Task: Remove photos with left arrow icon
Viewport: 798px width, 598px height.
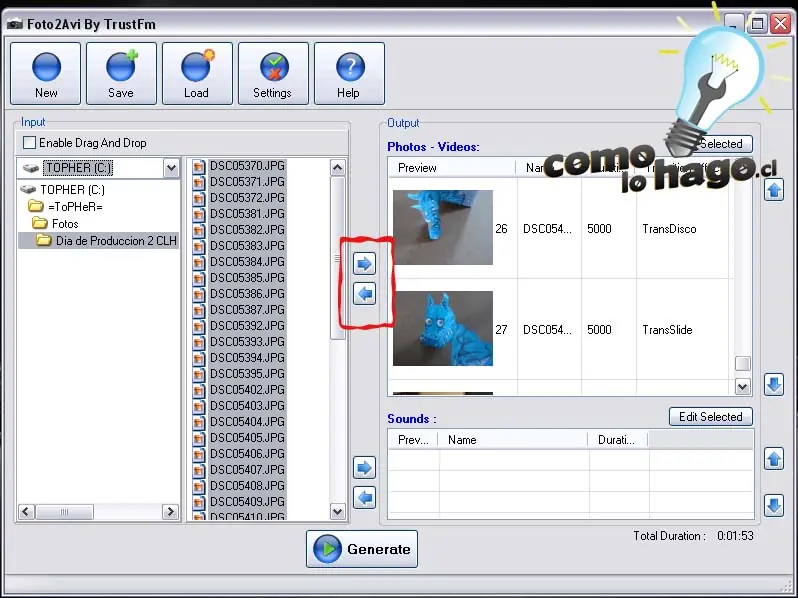Action: [364, 294]
